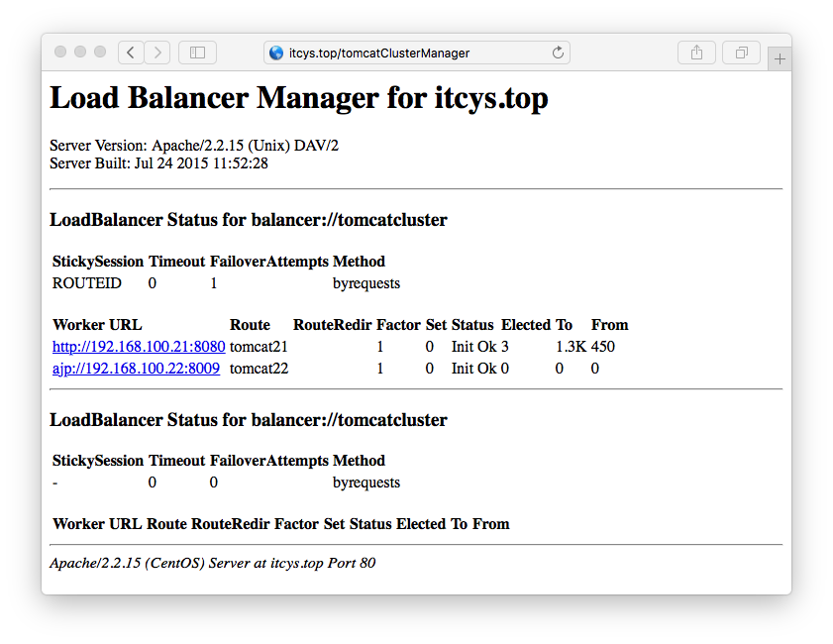Open worker link http://192.168.100.21:8080
Viewport: 833px width, 644px height.
click(139, 347)
